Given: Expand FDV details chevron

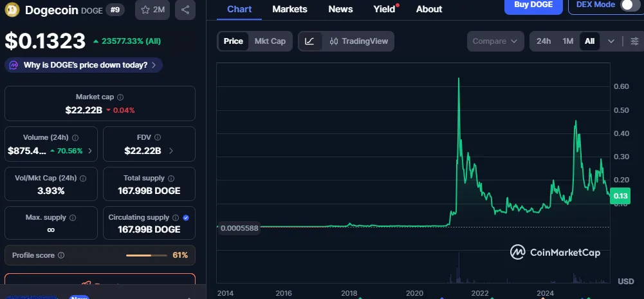Looking at the screenshot, I should (x=171, y=151).
